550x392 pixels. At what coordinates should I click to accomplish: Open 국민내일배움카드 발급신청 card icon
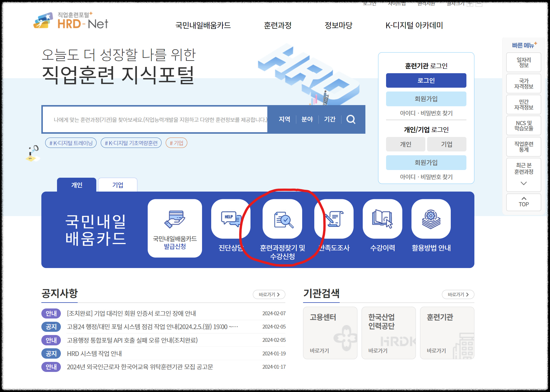click(175, 228)
